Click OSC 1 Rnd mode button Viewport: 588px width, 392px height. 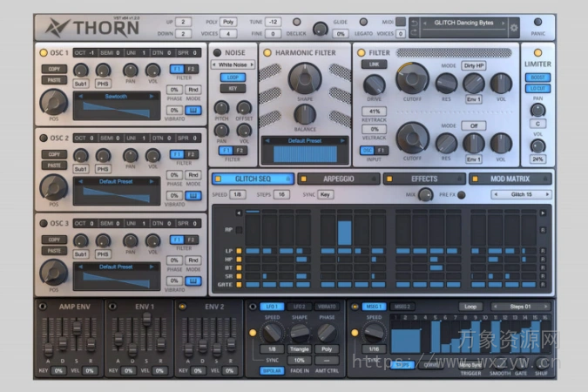coord(193,90)
